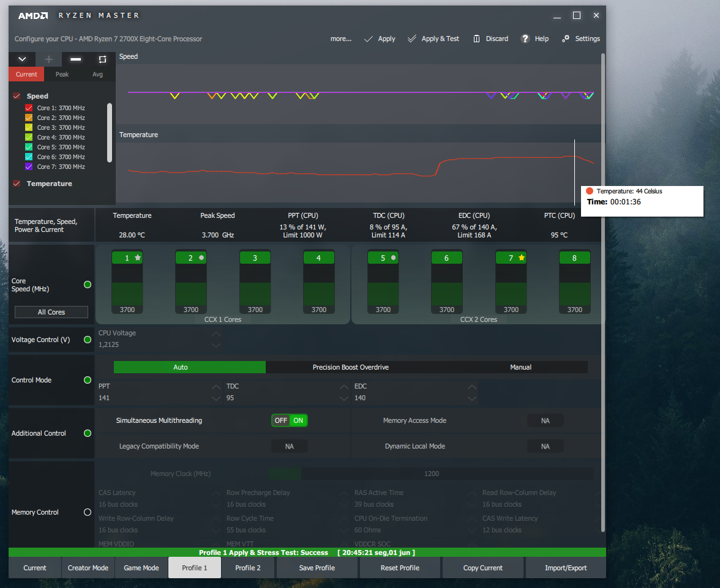Click the dot marker on core 5

pyautogui.click(x=393, y=258)
